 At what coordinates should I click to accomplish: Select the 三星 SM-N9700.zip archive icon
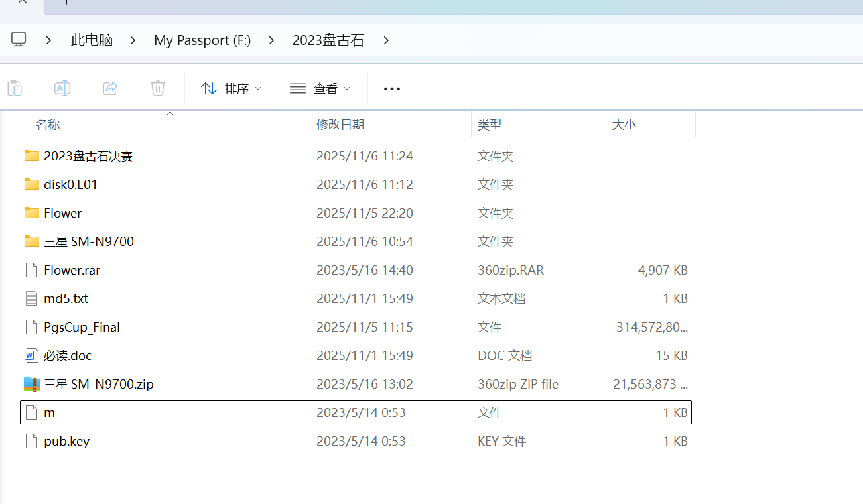pos(31,385)
